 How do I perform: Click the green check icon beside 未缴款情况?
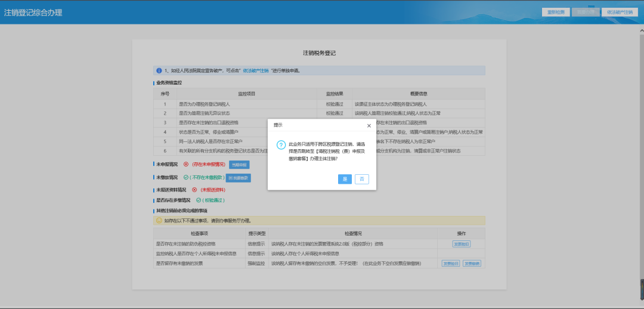pos(186,178)
